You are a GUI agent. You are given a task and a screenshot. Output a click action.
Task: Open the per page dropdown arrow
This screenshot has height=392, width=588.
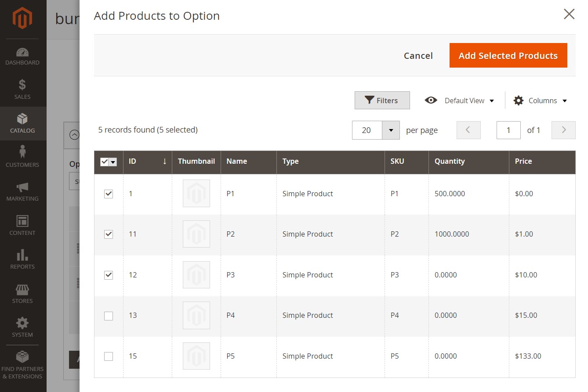pyautogui.click(x=391, y=130)
